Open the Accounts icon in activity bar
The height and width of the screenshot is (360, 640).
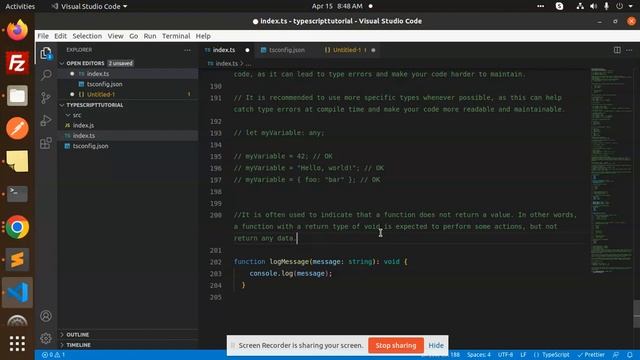pyautogui.click(x=46, y=316)
